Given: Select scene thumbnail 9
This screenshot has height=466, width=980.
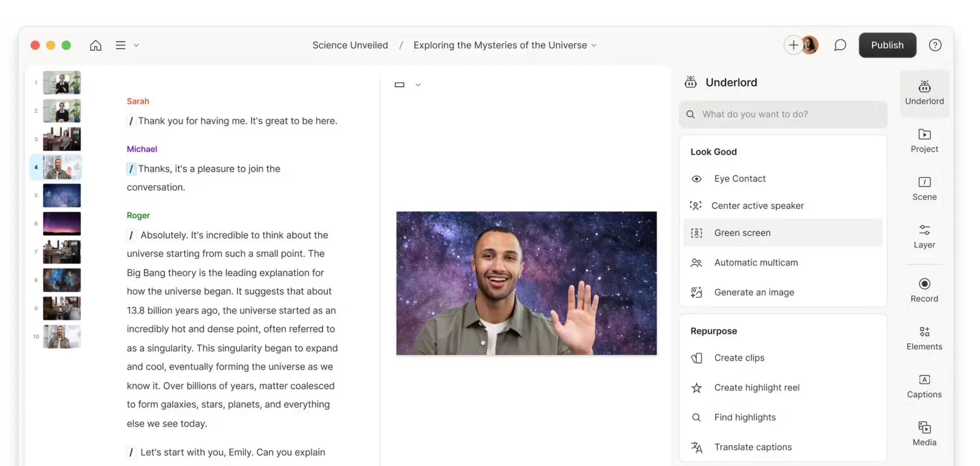Looking at the screenshot, I should (x=62, y=309).
